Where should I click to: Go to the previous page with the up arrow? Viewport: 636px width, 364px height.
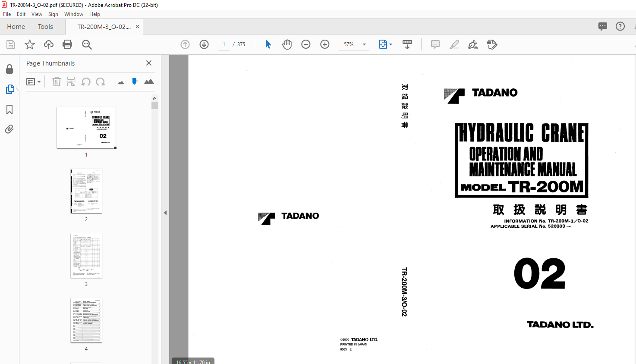[x=185, y=44]
